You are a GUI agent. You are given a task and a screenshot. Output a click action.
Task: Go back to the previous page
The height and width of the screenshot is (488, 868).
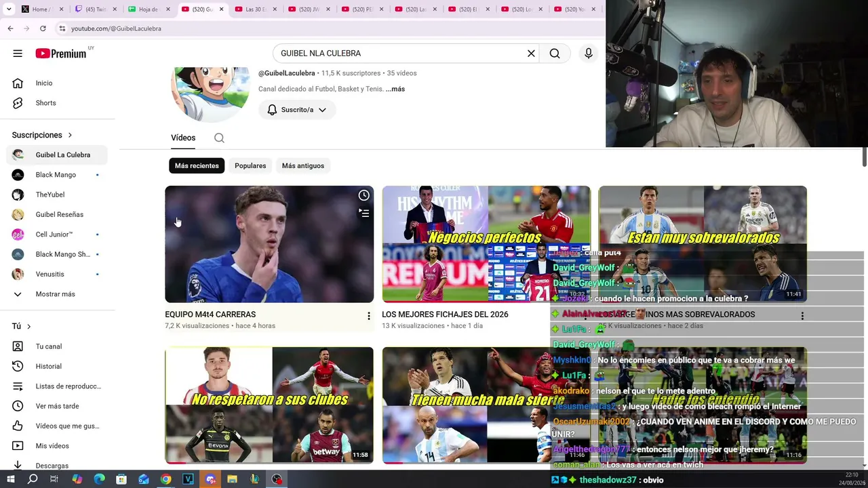[x=10, y=28]
